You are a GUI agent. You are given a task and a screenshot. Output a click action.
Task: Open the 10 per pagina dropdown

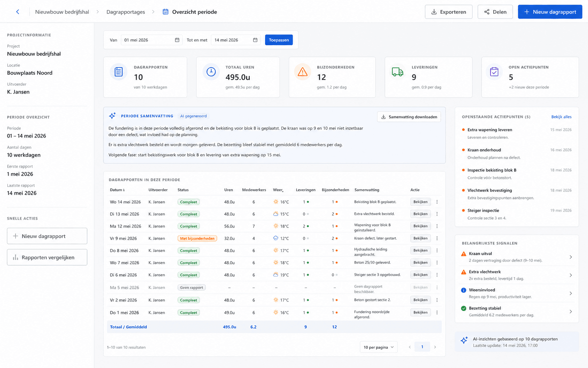tap(379, 347)
